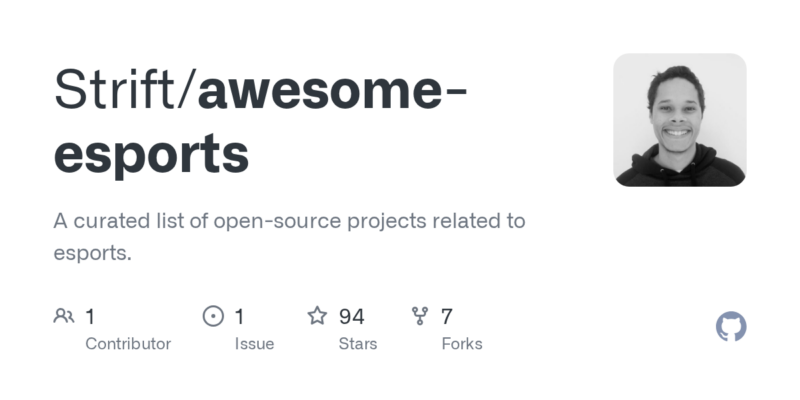Click the issue count number 1
Viewport: 800px width, 400px height.
pyautogui.click(x=240, y=317)
